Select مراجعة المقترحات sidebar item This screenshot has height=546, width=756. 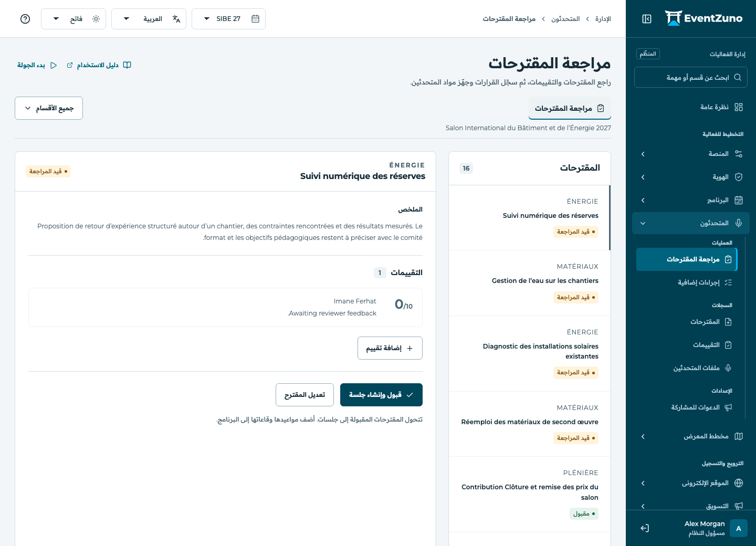(x=687, y=259)
